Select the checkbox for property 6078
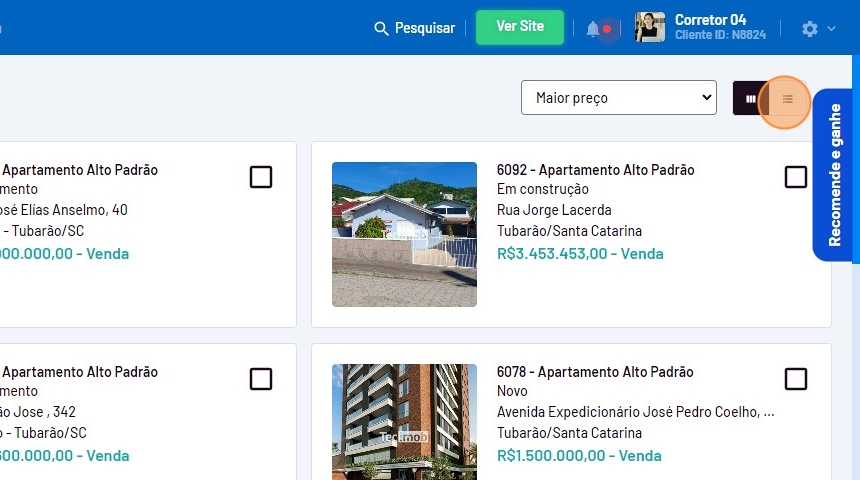Image resolution: width=860 pixels, height=480 pixels. (x=796, y=379)
